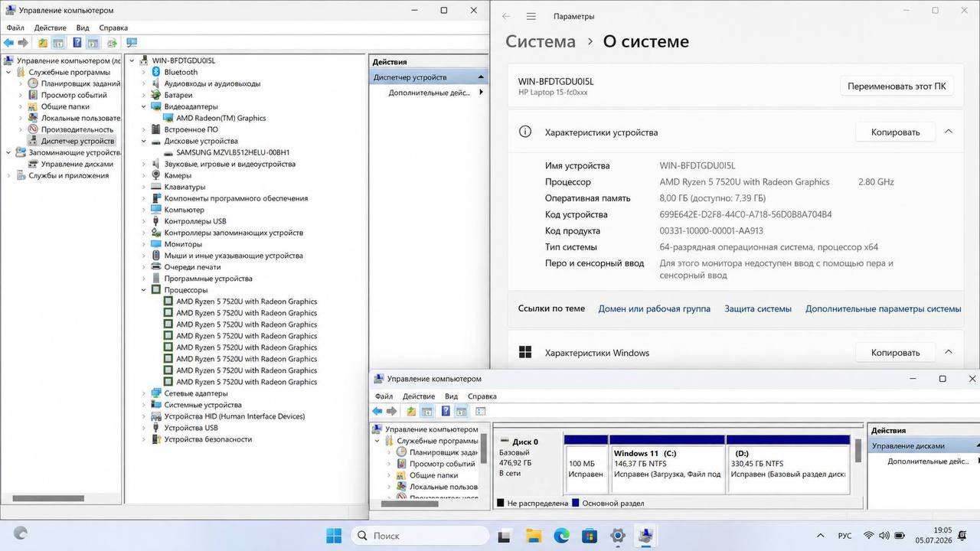This screenshot has height=551, width=980.
Task: Select the Камеры device category
Action: (178, 175)
